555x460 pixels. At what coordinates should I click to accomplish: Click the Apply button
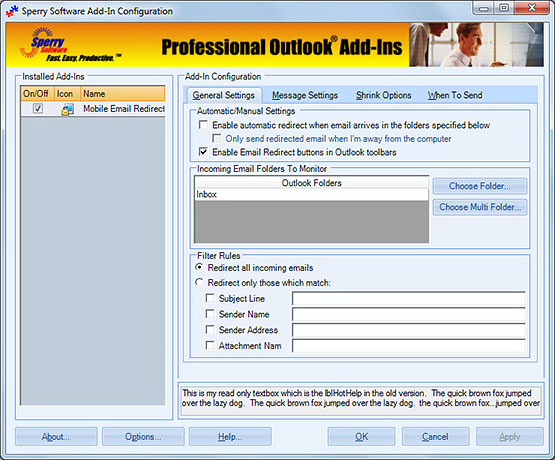coord(510,437)
